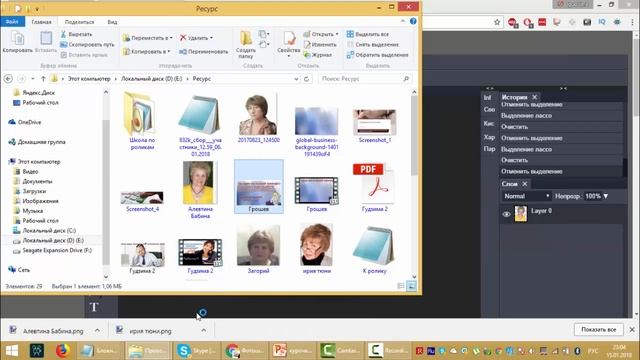Close the Слои panel tab
Viewport: 640px width, 360px height.
(525, 184)
